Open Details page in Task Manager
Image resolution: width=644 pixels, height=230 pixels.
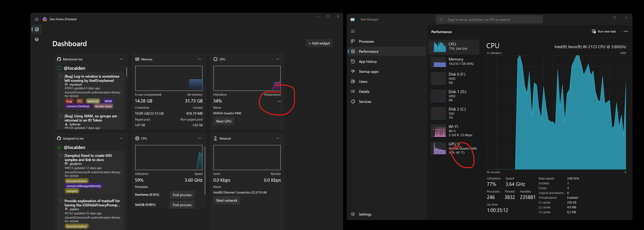click(364, 91)
